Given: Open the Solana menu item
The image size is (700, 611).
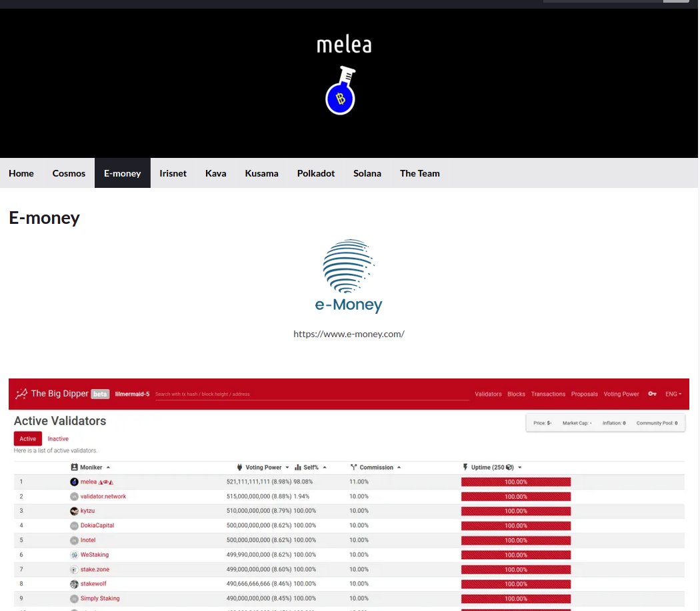Looking at the screenshot, I should [x=367, y=173].
